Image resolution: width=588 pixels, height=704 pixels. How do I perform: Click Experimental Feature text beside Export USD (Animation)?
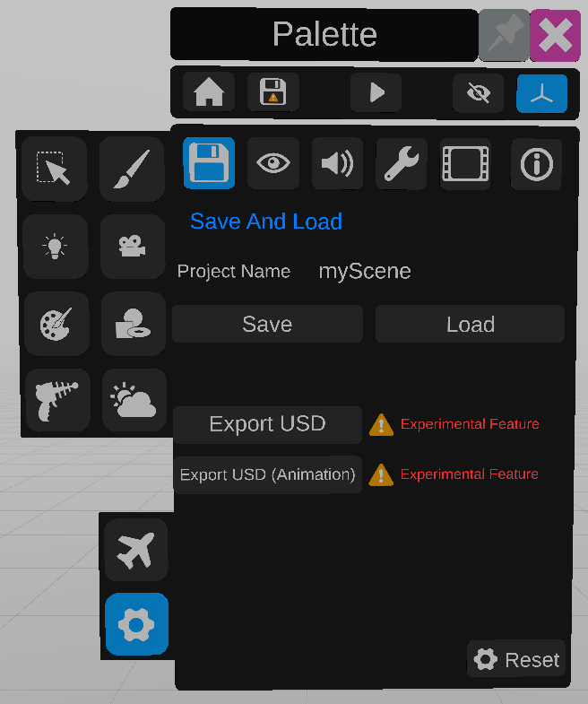[470, 474]
